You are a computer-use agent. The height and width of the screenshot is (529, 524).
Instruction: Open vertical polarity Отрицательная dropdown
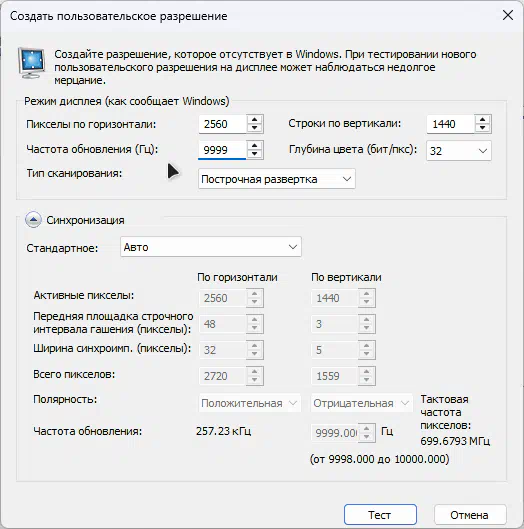click(361, 403)
